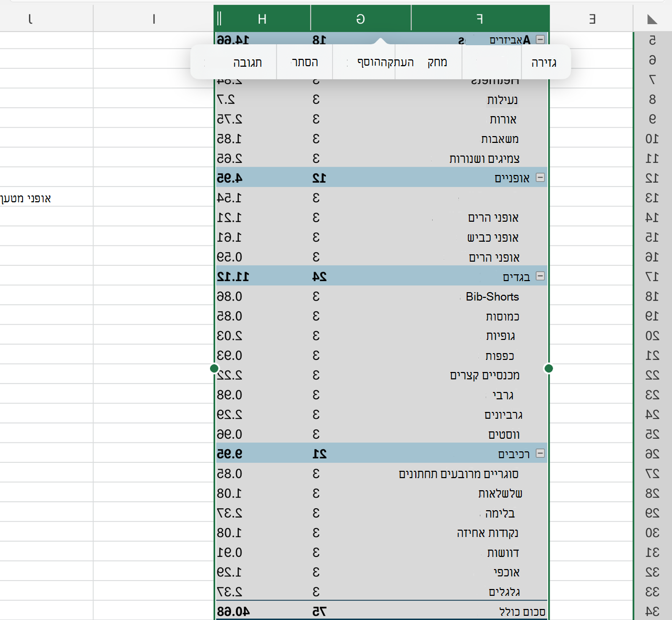Click the סכום כולל grand total label
The width and height of the screenshot is (672, 620).
point(522,612)
